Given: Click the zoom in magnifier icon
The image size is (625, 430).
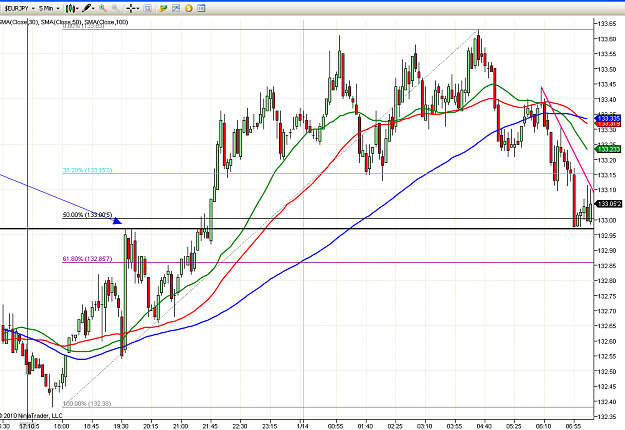Looking at the screenshot, I should point(103,8).
